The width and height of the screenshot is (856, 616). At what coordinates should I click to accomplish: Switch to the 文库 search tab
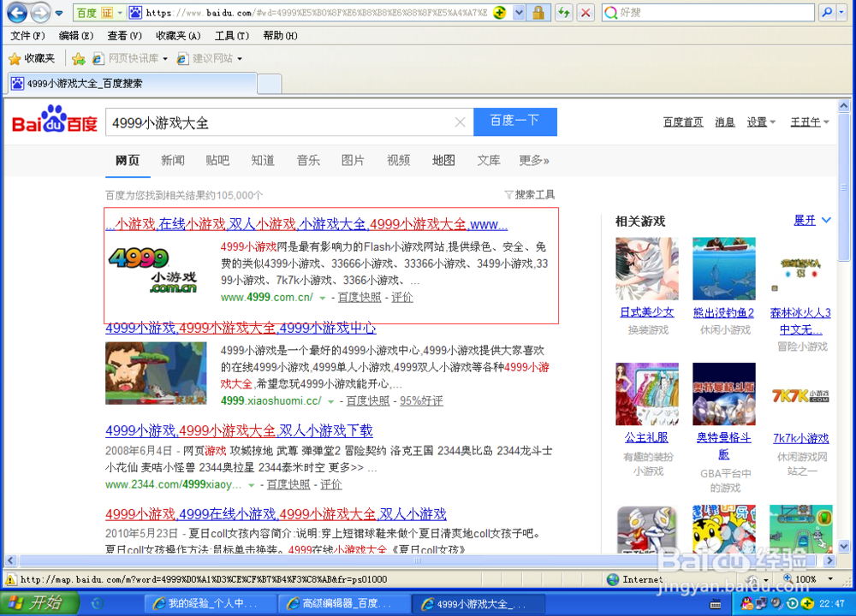point(489,160)
